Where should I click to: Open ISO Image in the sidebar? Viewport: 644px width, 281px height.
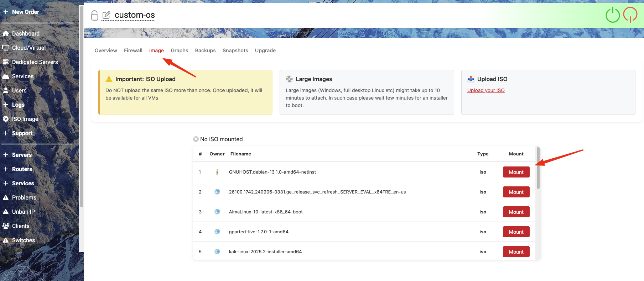tap(25, 119)
